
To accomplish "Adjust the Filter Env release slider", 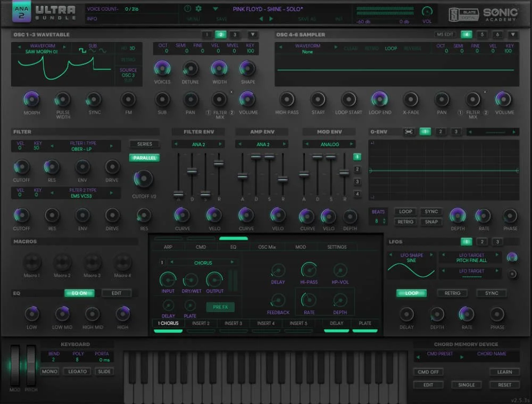I will [219, 163].
